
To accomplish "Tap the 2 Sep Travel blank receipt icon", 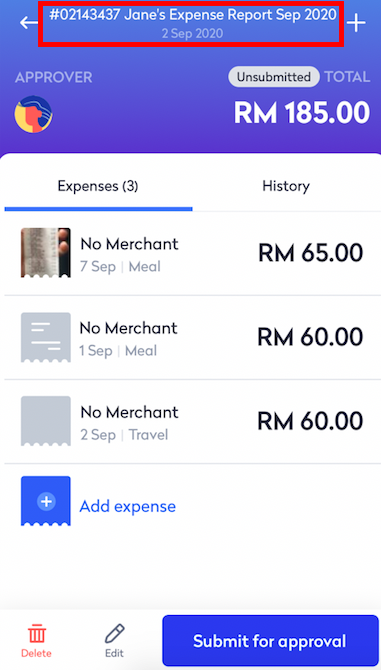I will 46,421.
